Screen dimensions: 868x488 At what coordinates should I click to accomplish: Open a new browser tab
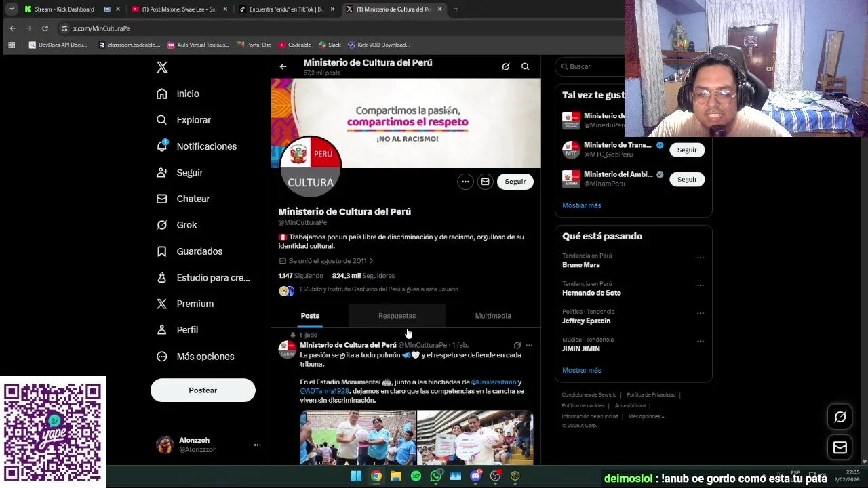pos(456,9)
